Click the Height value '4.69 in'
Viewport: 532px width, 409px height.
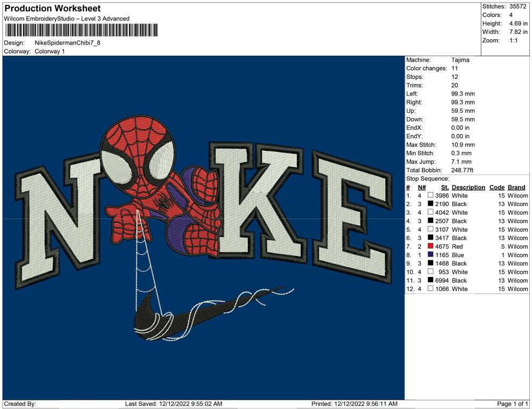(518, 24)
